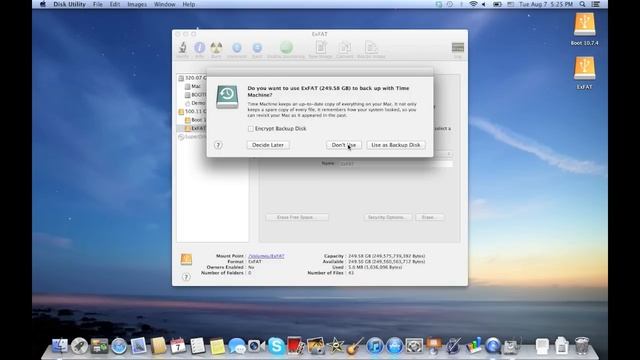The width and height of the screenshot is (640, 360).
Task: Click the Time Machine disk icon in dialog
Action: click(227, 96)
